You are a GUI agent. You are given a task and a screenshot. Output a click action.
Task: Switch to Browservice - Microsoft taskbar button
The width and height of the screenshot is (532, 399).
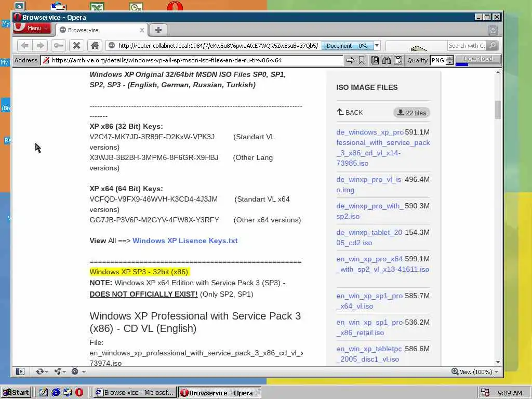coord(135,393)
